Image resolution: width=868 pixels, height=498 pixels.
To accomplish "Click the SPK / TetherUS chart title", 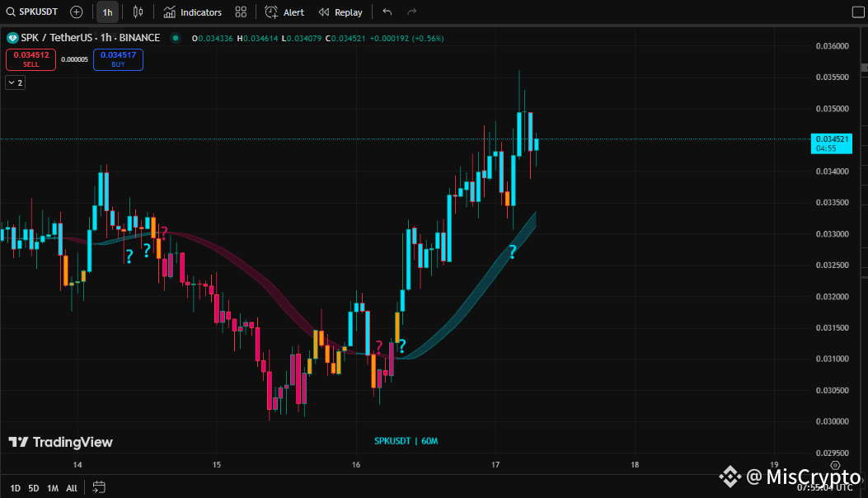I will pyautogui.click(x=90, y=38).
